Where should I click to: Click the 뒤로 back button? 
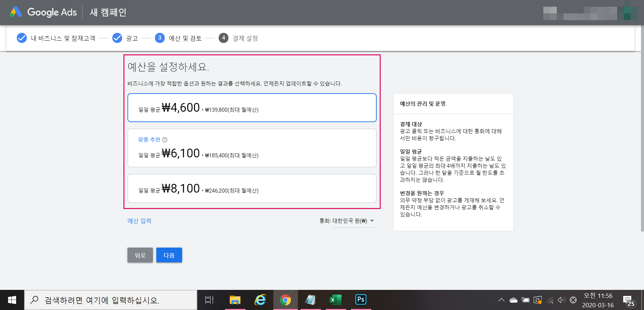140,255
